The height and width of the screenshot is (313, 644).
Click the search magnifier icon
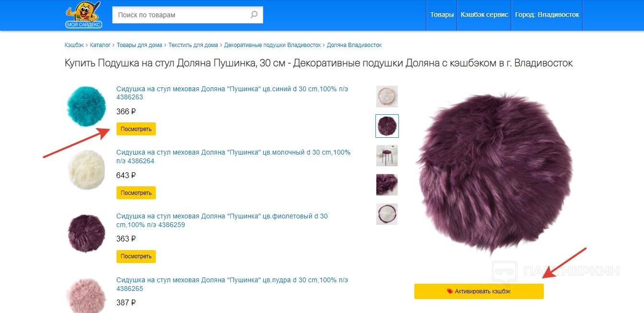point(254,15)
